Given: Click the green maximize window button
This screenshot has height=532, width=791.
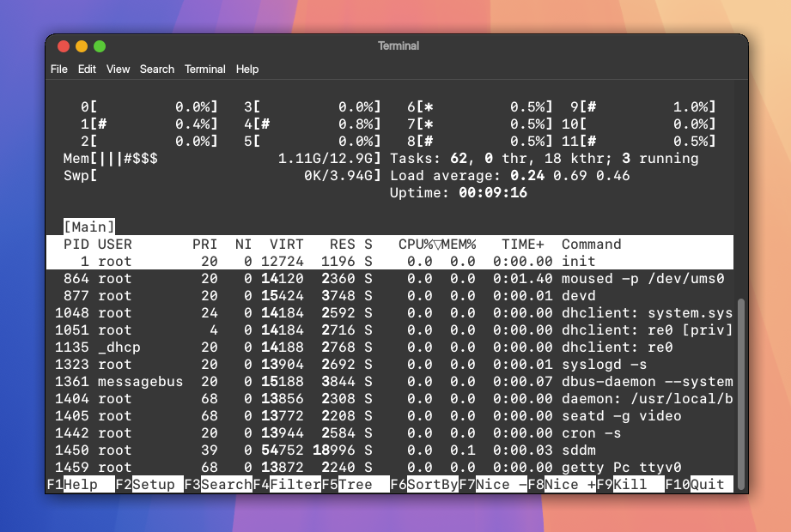Looking at the screenshot, I should coord(100,46).
